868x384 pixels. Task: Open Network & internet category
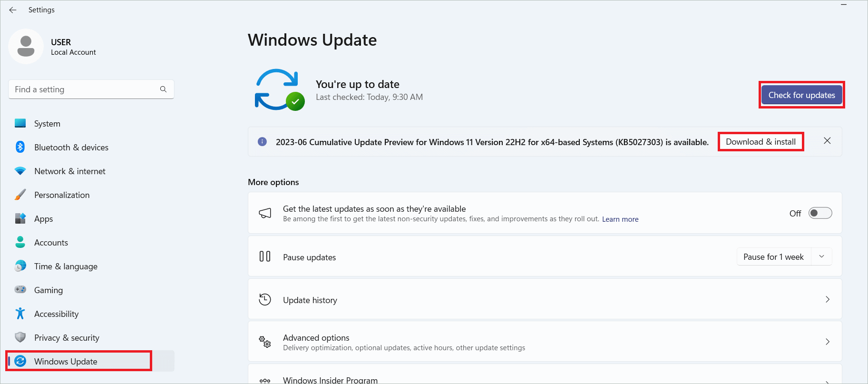[91, 171]
